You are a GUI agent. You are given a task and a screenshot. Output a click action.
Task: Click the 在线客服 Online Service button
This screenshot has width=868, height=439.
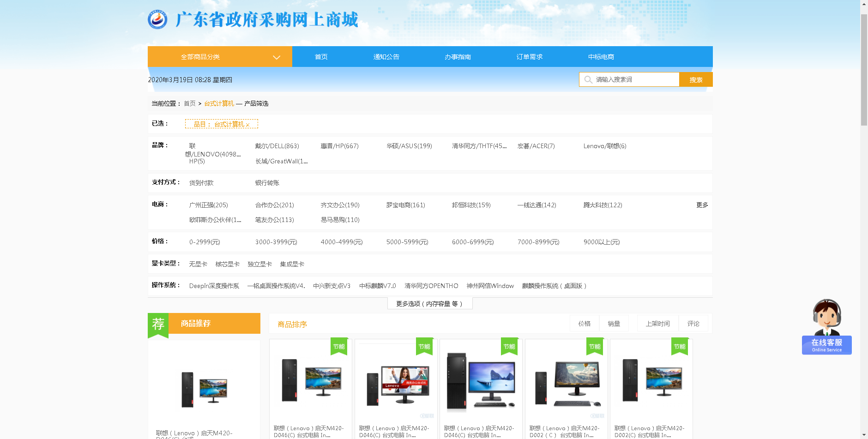click(x=826, y=345)
